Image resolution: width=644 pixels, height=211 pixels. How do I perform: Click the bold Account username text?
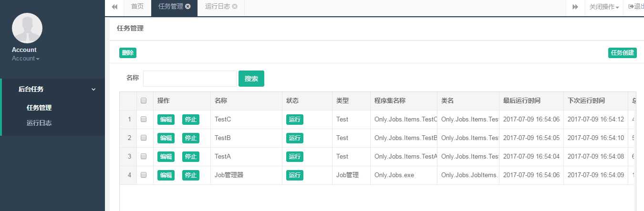[x=24, y=50]
